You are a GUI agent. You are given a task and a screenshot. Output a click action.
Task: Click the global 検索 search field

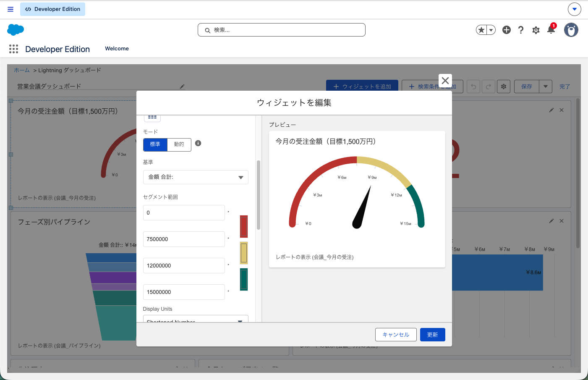pos(282,30)
